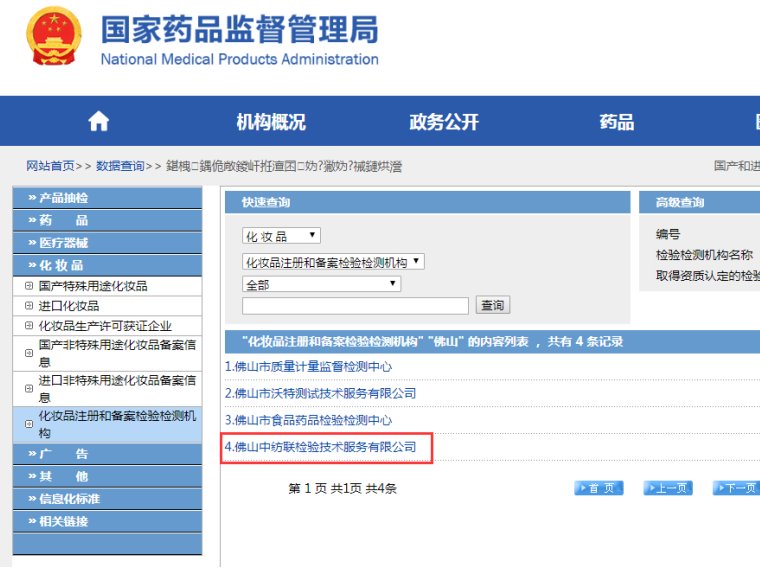Collapse the 化妆品 sidebar section
Screen dimensions: 760x570
coord(107,265)
